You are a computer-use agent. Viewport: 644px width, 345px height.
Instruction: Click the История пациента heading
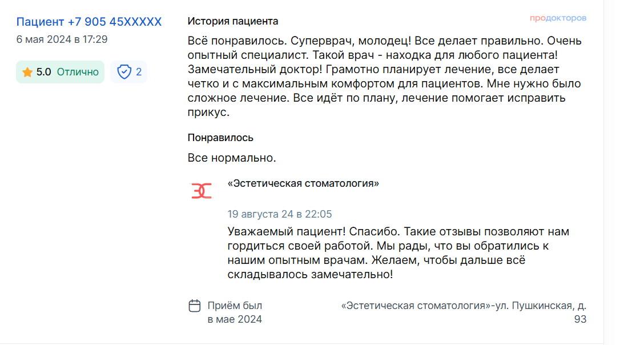coord(233,21)
